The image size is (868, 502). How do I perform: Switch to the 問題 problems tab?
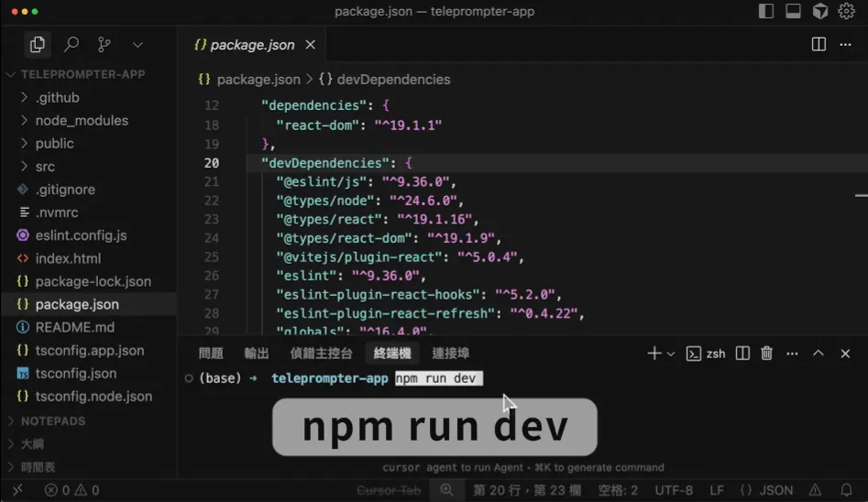coord(211,353)
